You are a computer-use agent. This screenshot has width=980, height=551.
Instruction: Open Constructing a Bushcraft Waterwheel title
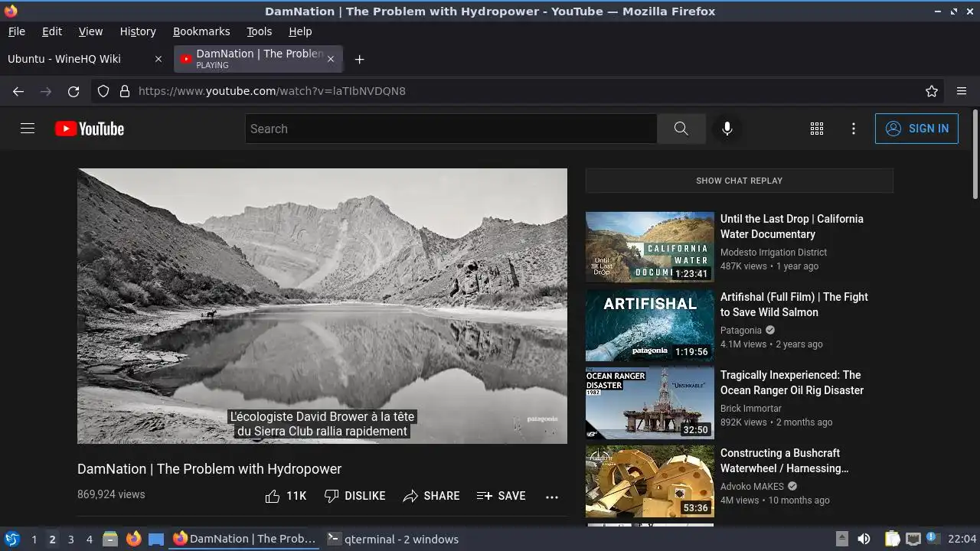785,461
